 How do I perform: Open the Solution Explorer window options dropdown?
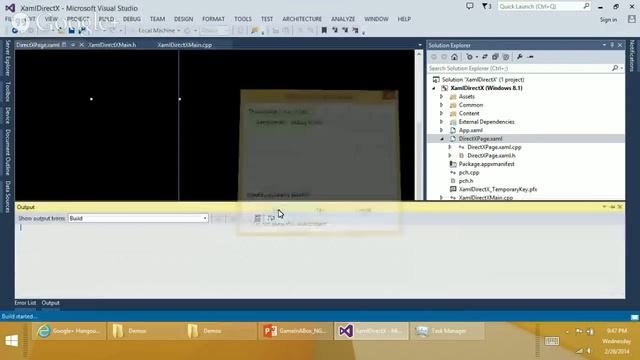604,45
